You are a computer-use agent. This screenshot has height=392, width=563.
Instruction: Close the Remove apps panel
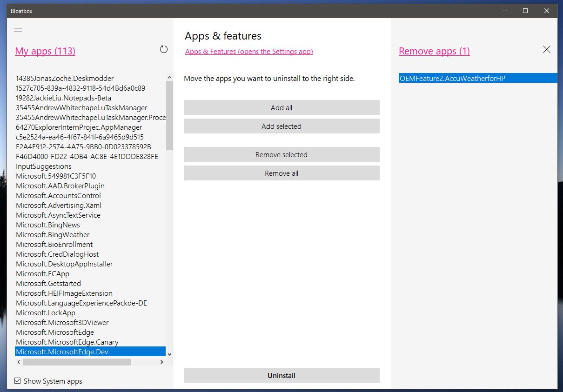pyautogui.click(x=547, y=49)
